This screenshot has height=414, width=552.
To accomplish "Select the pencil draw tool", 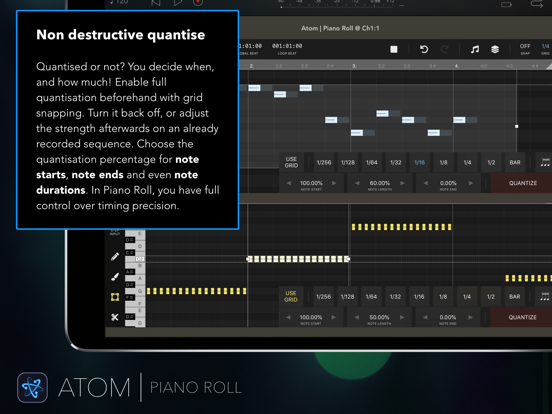I will tap(114, 257).
